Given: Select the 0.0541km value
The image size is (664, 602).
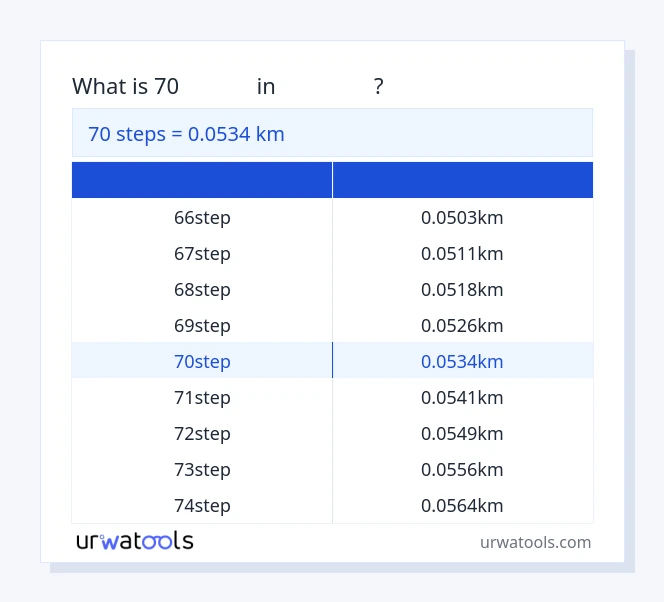Looking at the screenshot, I should (x=462, y=398).
